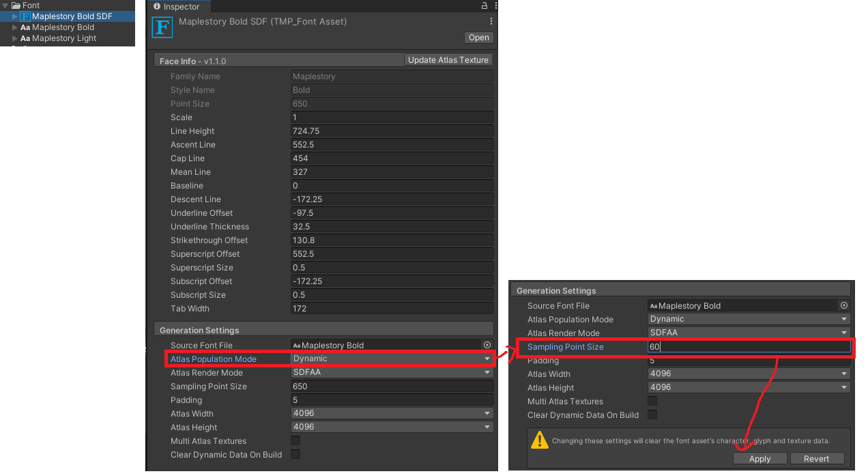Expand the Maplestory Bold font arrow

click(x=15, y=27)
